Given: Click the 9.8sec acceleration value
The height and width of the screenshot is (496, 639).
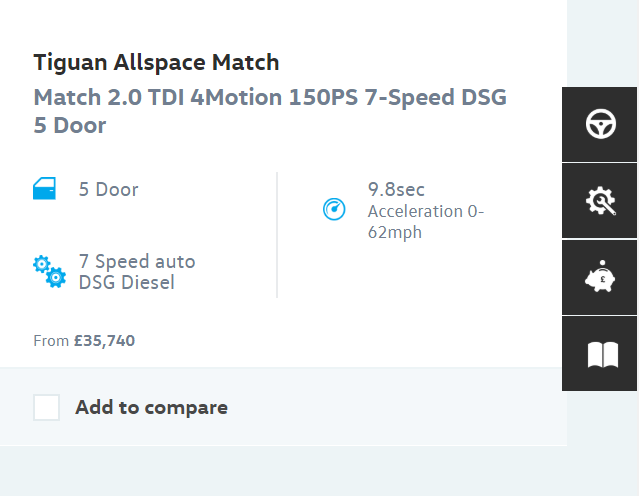Looking at the screenshot, I should pos(398,190).
